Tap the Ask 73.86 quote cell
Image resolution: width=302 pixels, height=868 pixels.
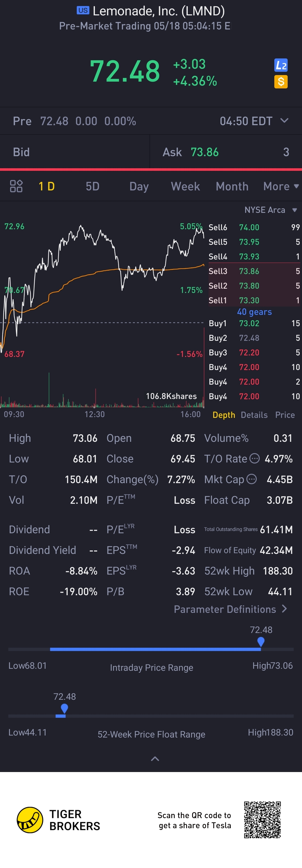pyautogui.click(x=226, y=152)
